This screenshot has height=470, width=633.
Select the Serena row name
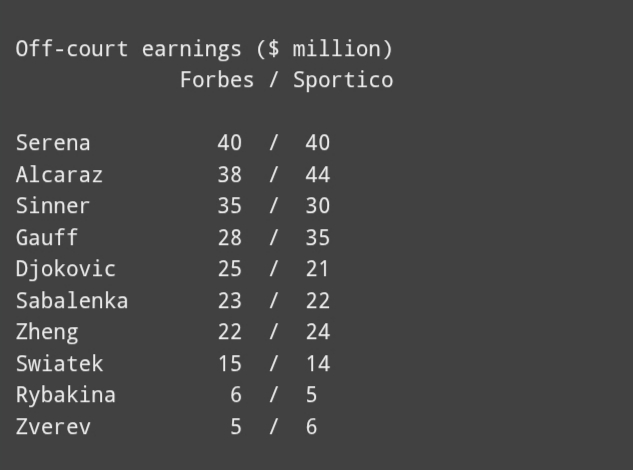pos(53,143)
